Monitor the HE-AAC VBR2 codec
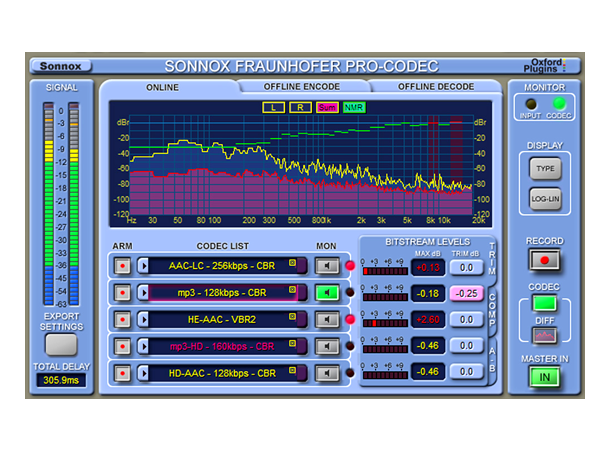The image size is (610, 450). pyautogui.click(x=327, y=320)
